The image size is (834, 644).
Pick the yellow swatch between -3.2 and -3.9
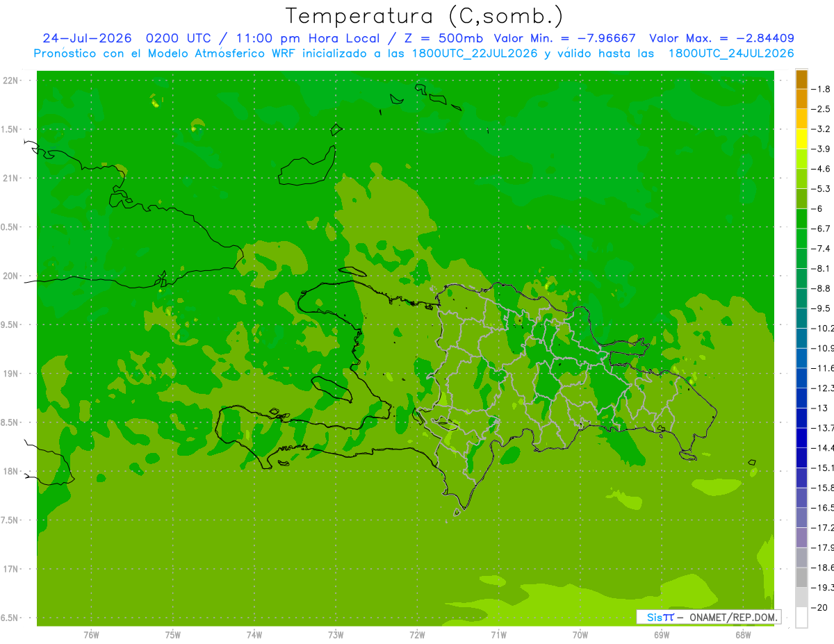point(801,139)
